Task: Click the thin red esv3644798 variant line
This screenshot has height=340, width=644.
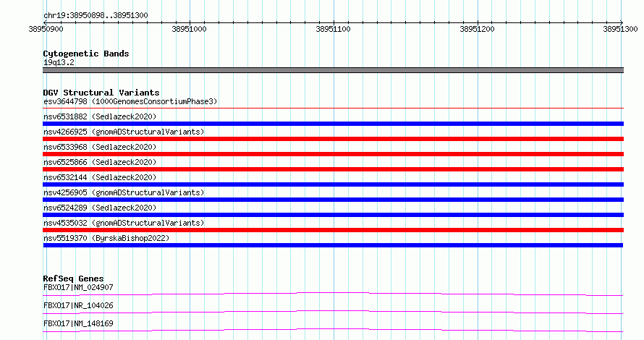Action: pos(333,109)
